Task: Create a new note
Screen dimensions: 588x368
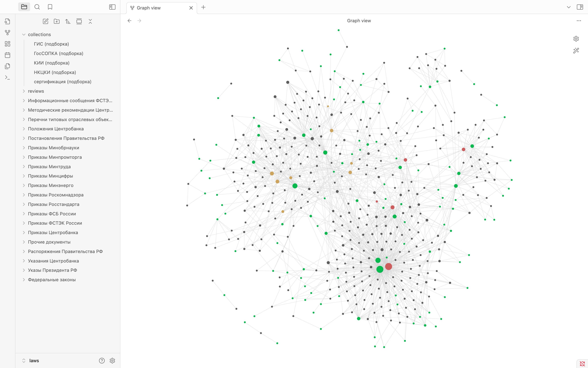Action: pos(45,21)
